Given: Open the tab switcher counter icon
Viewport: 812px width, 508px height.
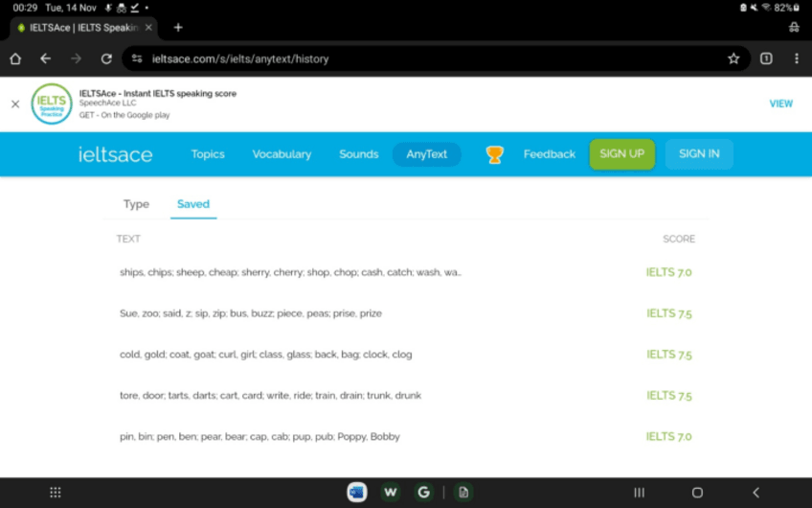Looking at the screenshot, I should 766,58.
